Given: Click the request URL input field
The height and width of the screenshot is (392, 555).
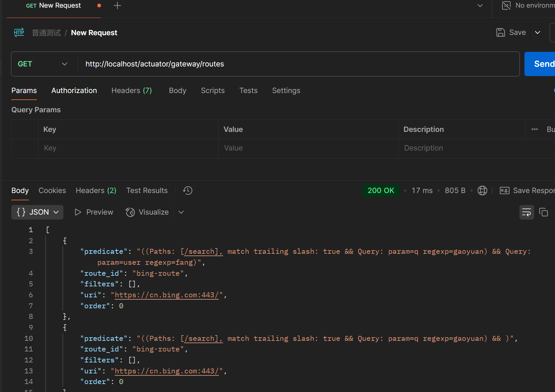Looking at the screenshot, I should coord(299,64).
